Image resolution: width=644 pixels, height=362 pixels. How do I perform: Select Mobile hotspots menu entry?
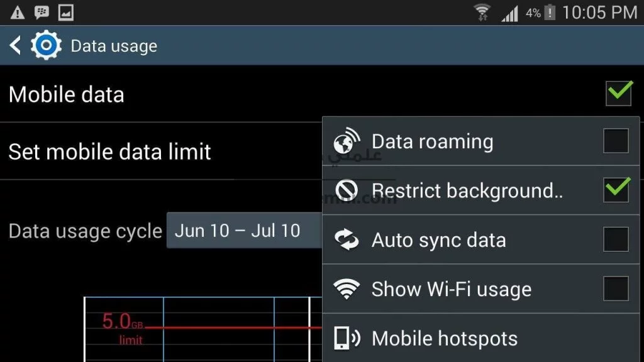tap(445, 339)
